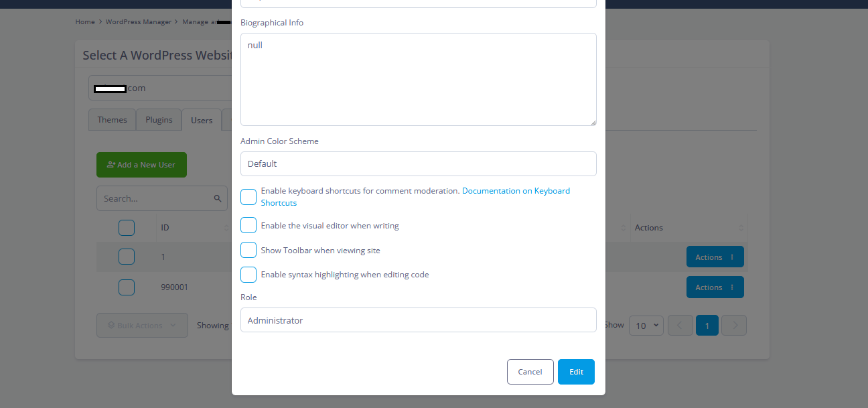The height and width of the screenshot is (408, 868).
Task: Enable keyboard shortcuts for comment moderation
Action: pos(248,197)
